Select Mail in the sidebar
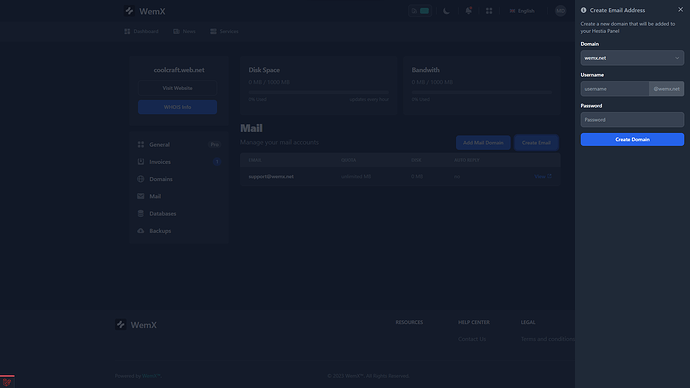690x388 pixels. pos(179,196)
